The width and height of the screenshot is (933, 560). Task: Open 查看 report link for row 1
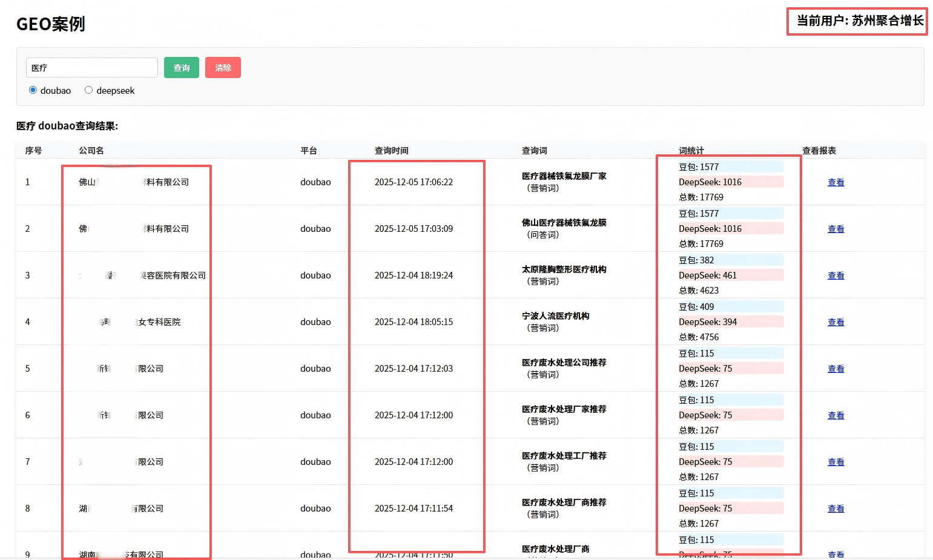836,182
